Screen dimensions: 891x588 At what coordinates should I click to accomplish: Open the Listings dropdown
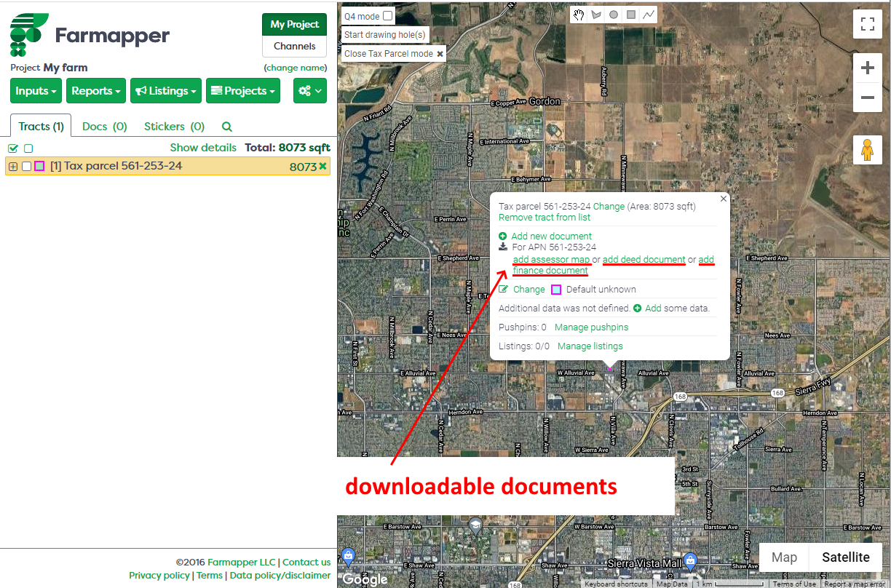(166, 91)
